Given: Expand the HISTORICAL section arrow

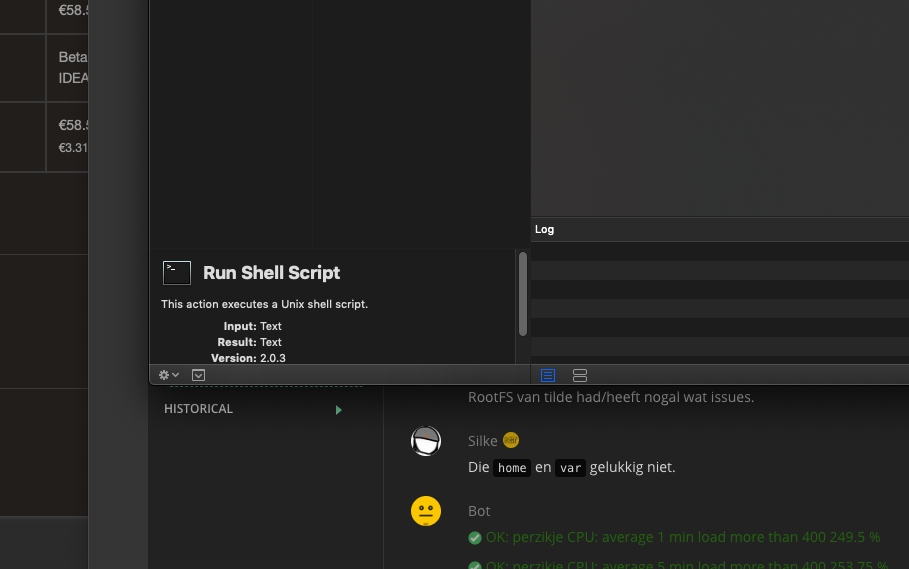Looking at the screenshot, I should point(339,410).
